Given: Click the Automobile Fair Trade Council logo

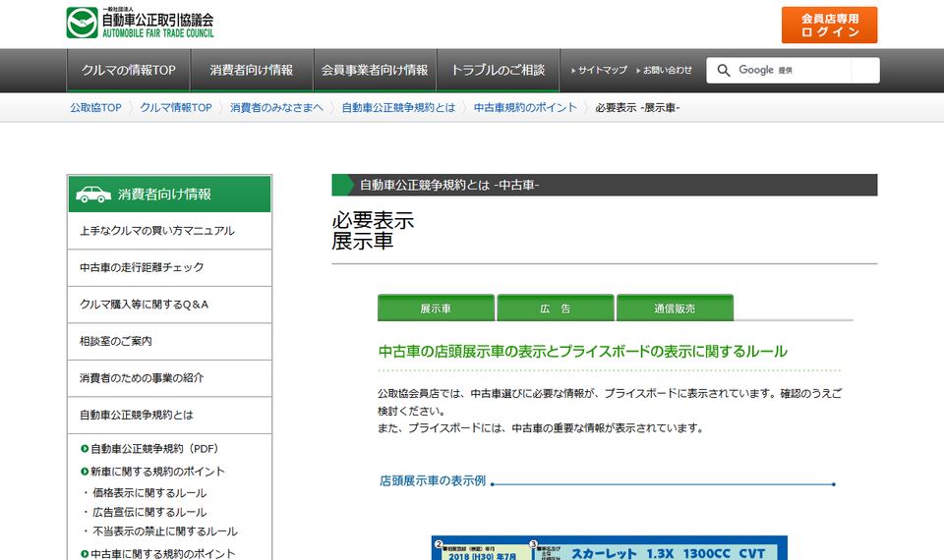Looking at the screenshot, I should [140, 23].
